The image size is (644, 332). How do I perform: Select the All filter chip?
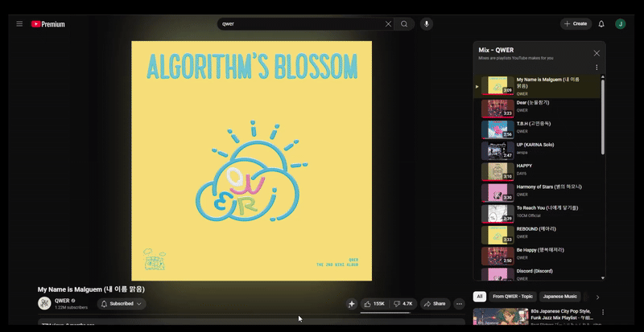coord(479,297)
